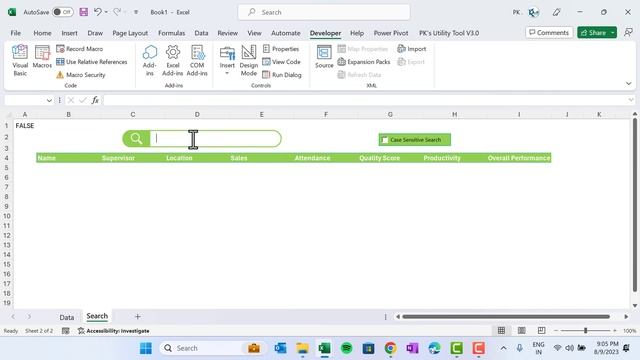The height and width of the screenshot is (360, 640).
Task: Open control Properties
Action: point(281,49)
